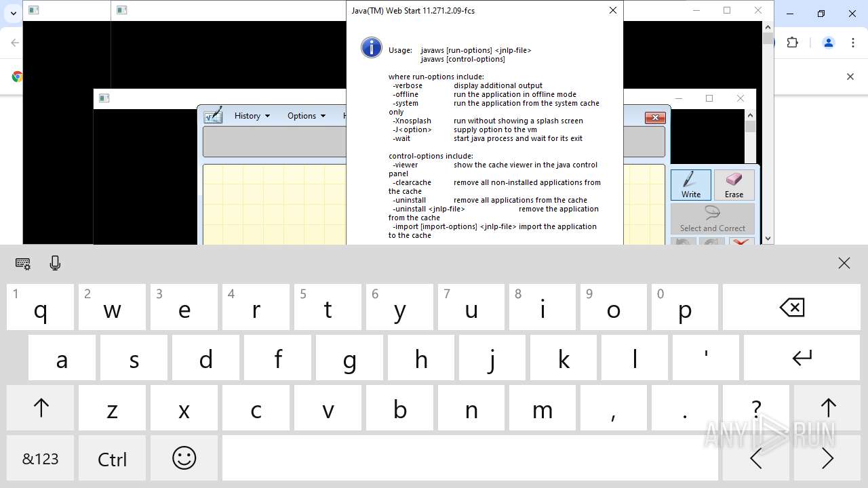Viewport: 868px width, 488px height.
Task: Tap the c key
Action: [256, 408]
